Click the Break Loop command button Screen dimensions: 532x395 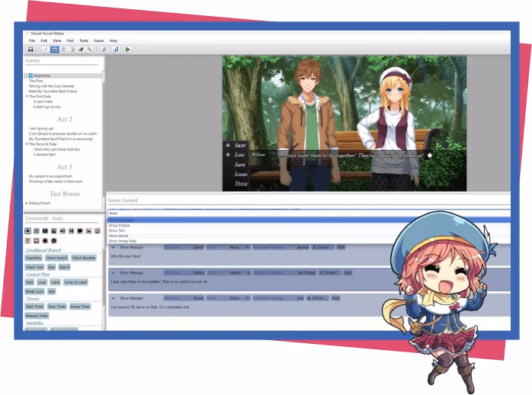34,291
